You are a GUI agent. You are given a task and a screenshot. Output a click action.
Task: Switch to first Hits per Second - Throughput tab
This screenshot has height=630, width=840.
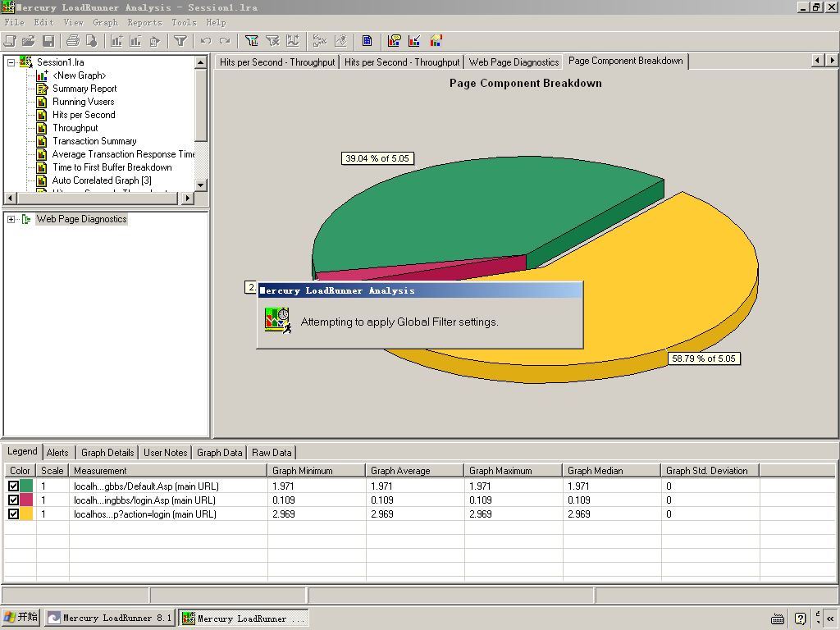[277, 62]
